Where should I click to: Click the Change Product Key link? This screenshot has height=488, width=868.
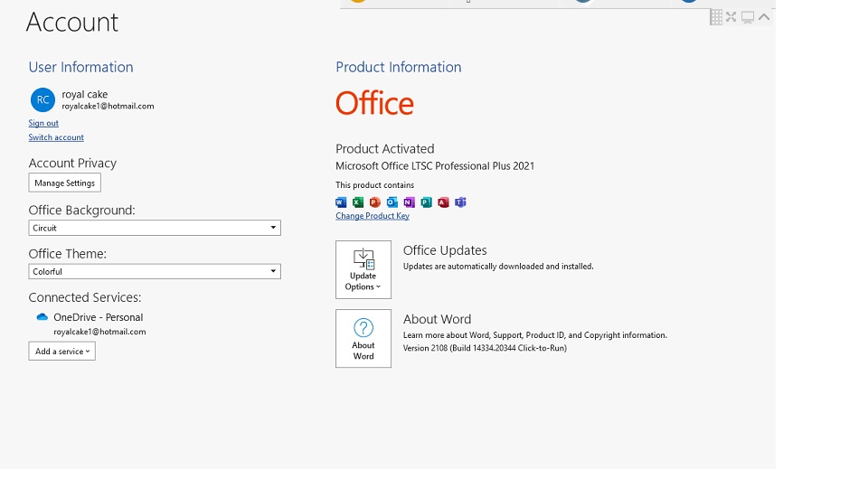pos(373,216)
